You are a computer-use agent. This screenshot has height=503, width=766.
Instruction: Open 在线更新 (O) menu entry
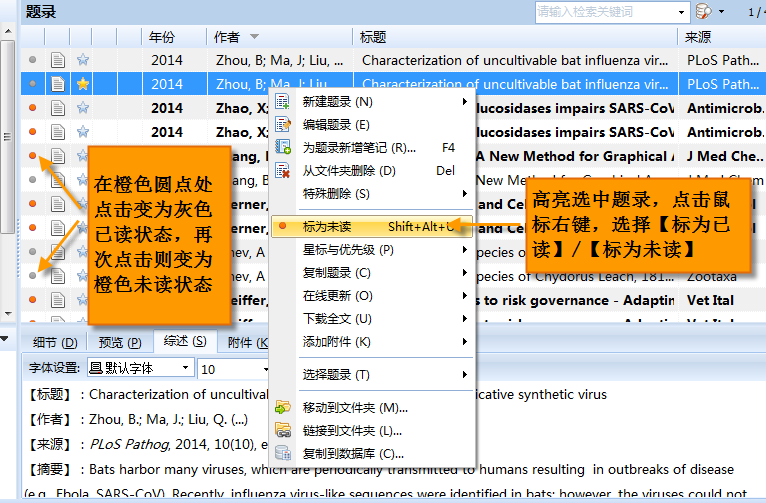(372, 295)
